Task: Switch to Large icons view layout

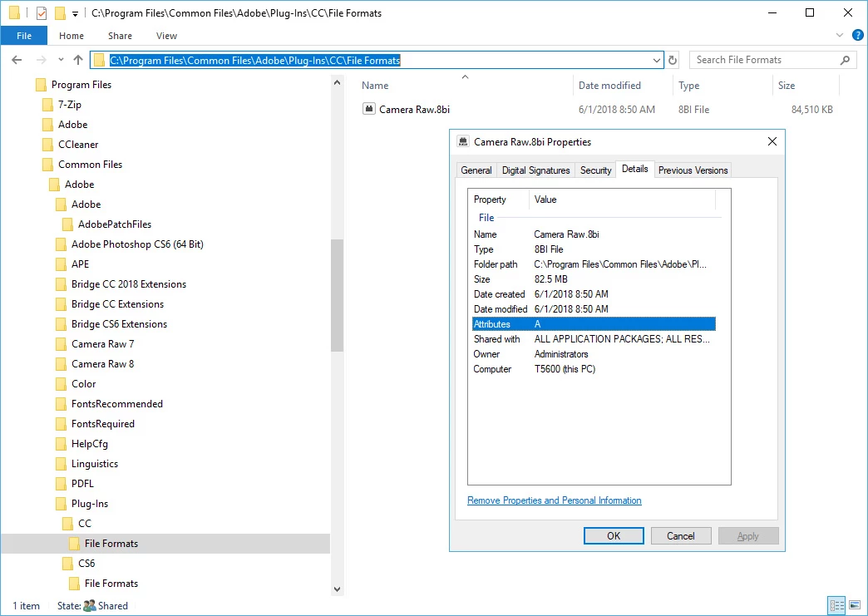Action: tap(854, 605)
